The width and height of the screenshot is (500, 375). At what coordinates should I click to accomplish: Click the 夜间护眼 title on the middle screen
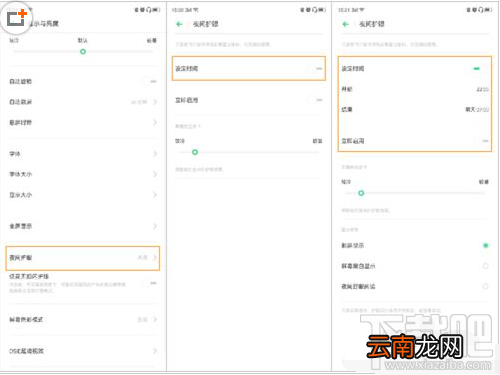[206, 24]
